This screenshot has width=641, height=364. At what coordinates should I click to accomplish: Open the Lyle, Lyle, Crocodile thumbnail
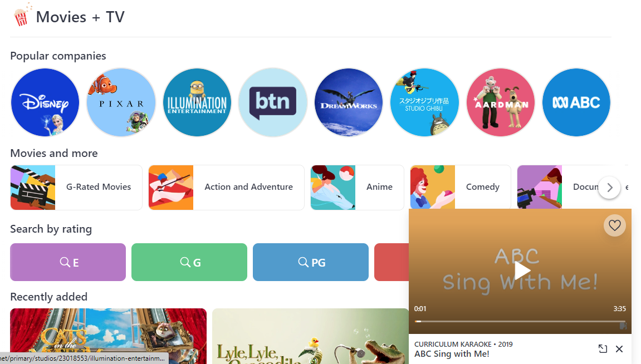310,336
